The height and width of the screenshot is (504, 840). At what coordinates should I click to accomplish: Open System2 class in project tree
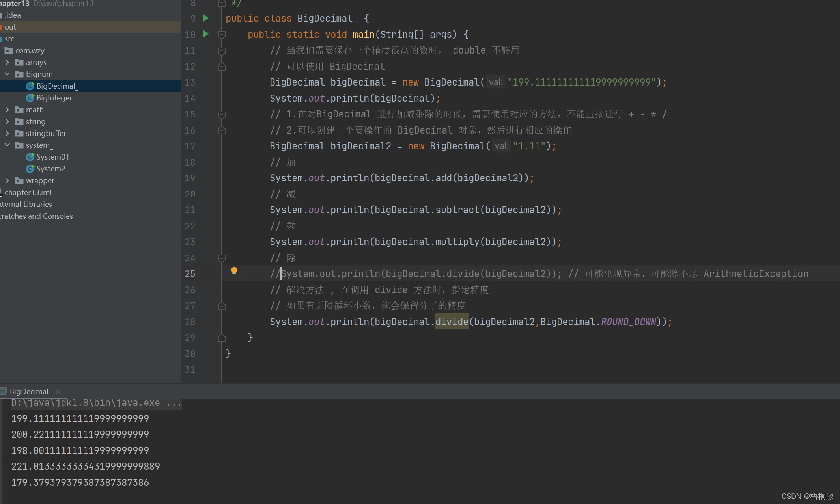[50, 169]
